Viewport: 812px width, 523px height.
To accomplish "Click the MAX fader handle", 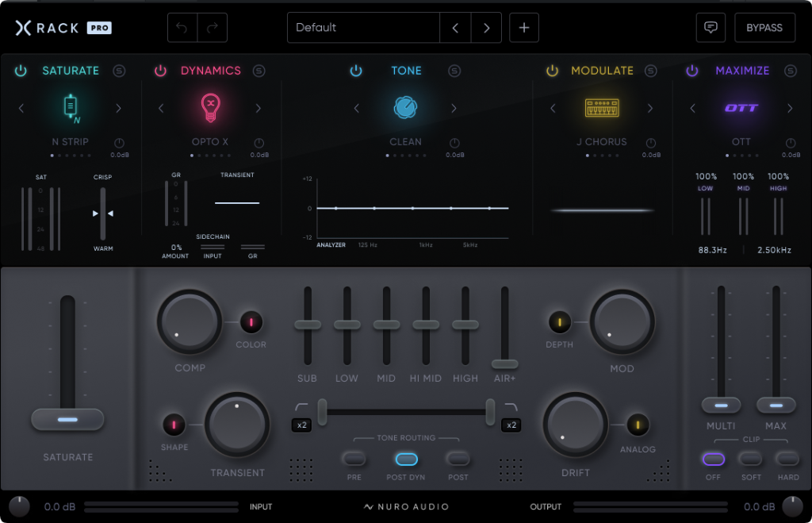I will [x=776, y=405].
